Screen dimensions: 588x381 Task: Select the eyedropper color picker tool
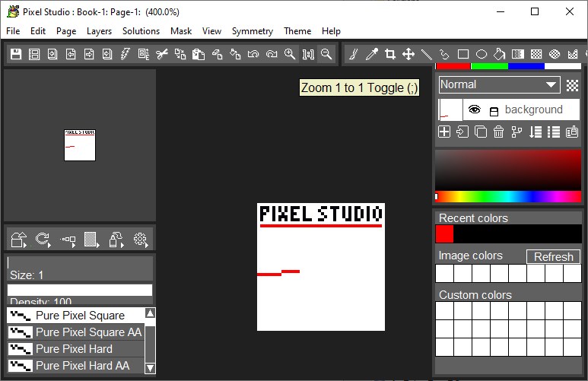coord(372,55)
